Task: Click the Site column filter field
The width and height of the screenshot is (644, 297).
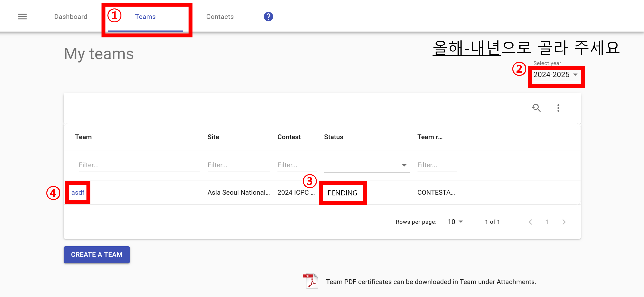Action: pos(239,165)
